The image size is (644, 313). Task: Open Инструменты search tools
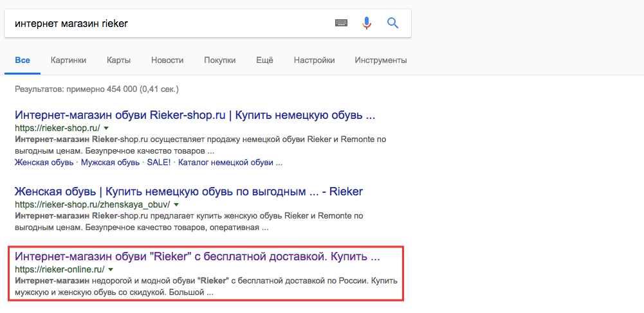(x=380, y=60)
